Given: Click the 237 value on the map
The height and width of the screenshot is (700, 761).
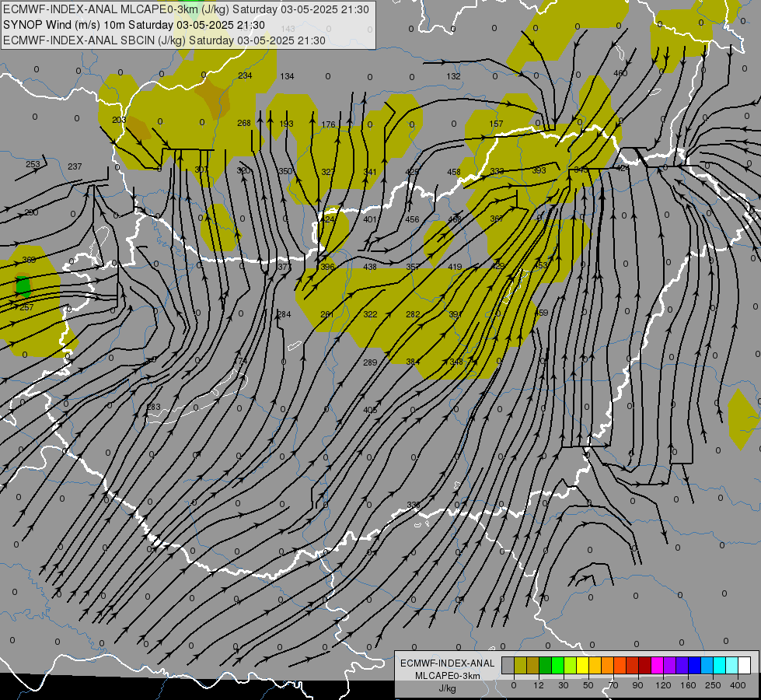Looking at the screenshot, I should 75,166.
